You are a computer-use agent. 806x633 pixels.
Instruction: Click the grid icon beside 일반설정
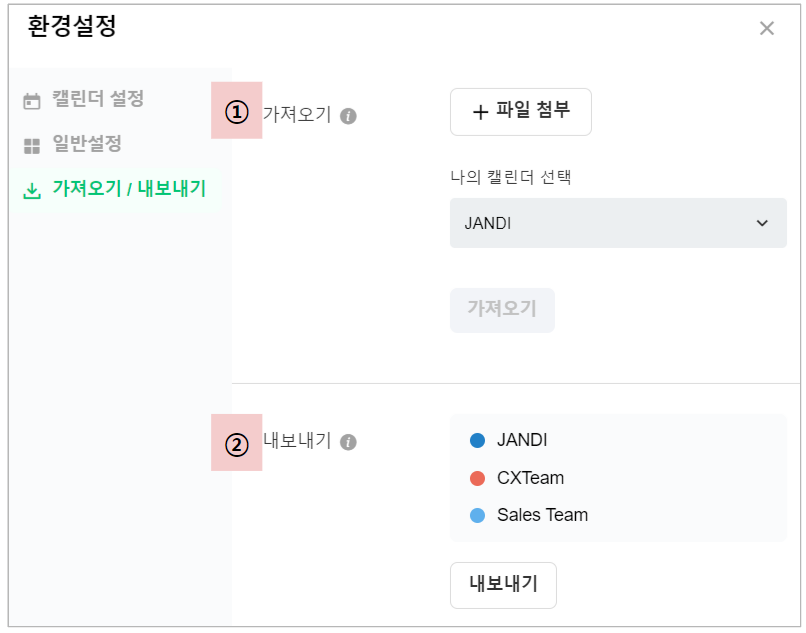point(32,146)
